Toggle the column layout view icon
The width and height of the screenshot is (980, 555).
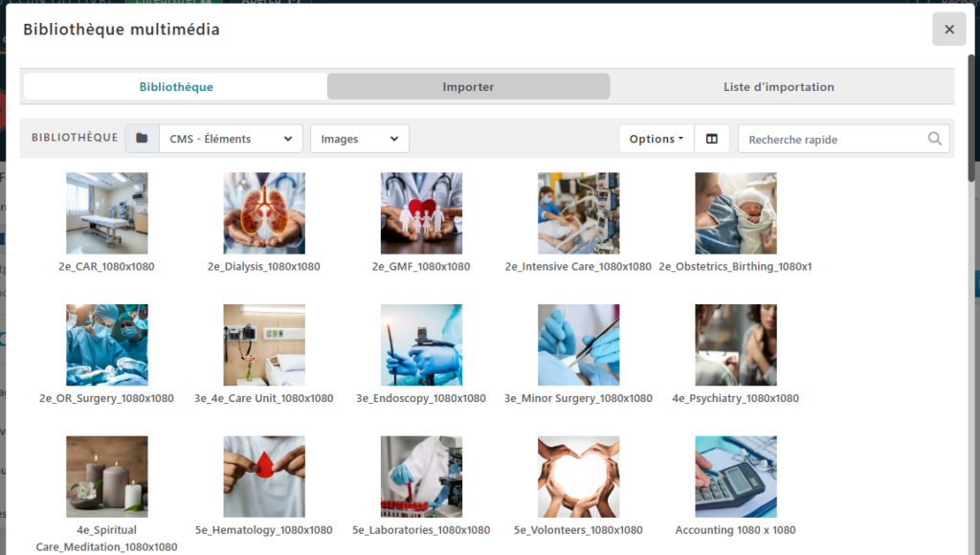(711, 139)
